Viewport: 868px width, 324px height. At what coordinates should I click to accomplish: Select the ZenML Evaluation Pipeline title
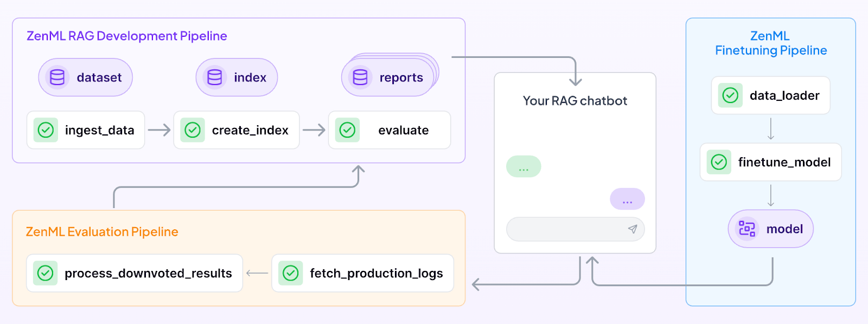tap(102, 232)
